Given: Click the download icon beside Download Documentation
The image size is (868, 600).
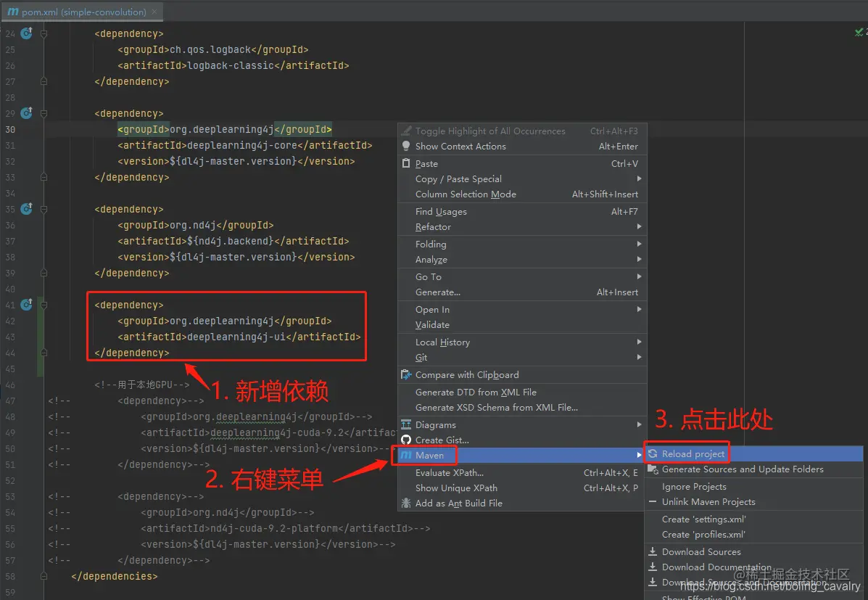Looking at the screenshot, I should [653, 567].
